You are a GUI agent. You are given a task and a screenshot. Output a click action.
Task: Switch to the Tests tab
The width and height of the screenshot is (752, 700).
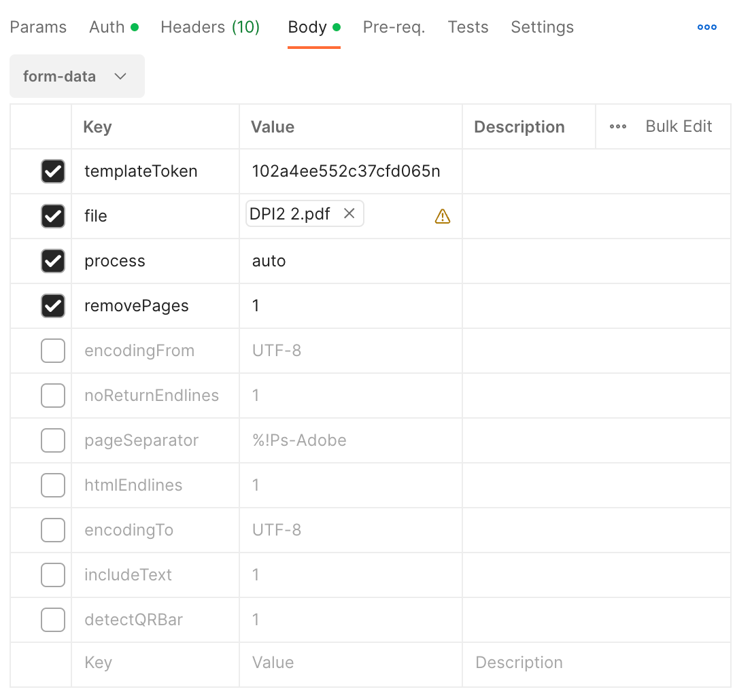[x=468, y=27]
